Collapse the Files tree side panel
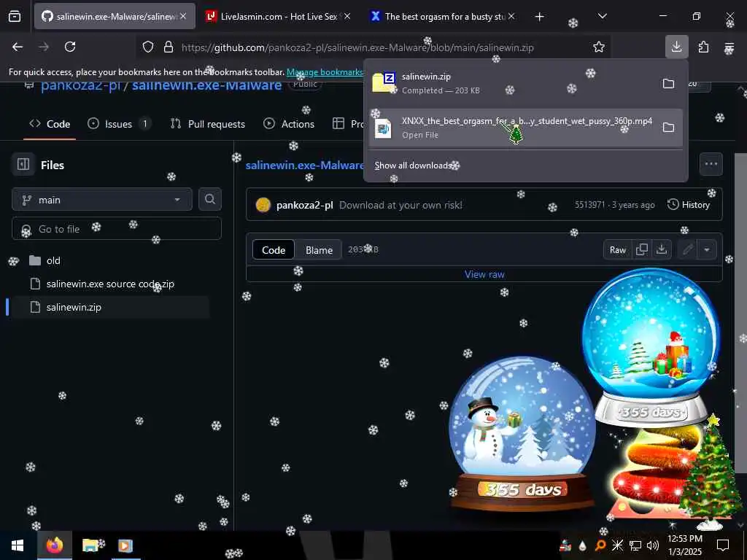 tap(23, 165)
